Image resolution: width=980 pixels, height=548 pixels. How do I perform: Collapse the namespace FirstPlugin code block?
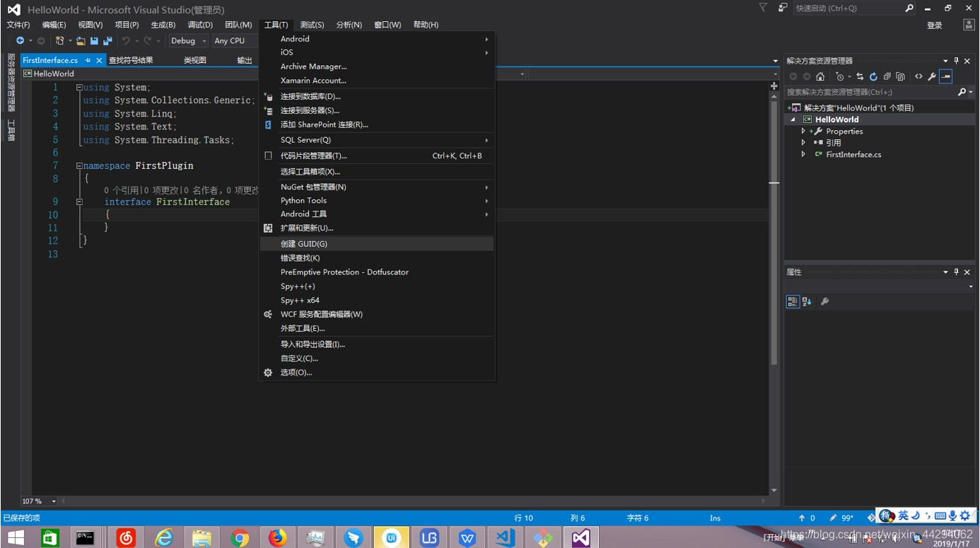pyautogui.click(x=79, y=166)
